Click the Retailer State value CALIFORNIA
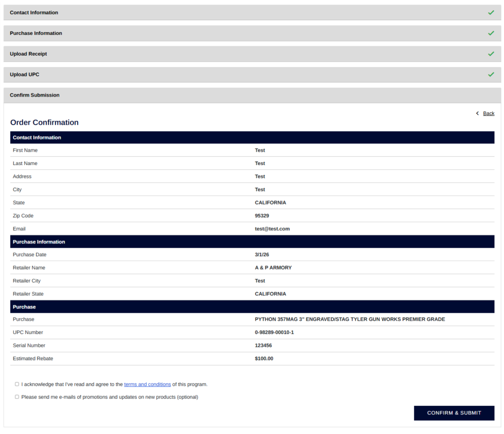Image resolution: width=504 pixels, height=434 pixels. pyautogui.click(x=270, y=294)
